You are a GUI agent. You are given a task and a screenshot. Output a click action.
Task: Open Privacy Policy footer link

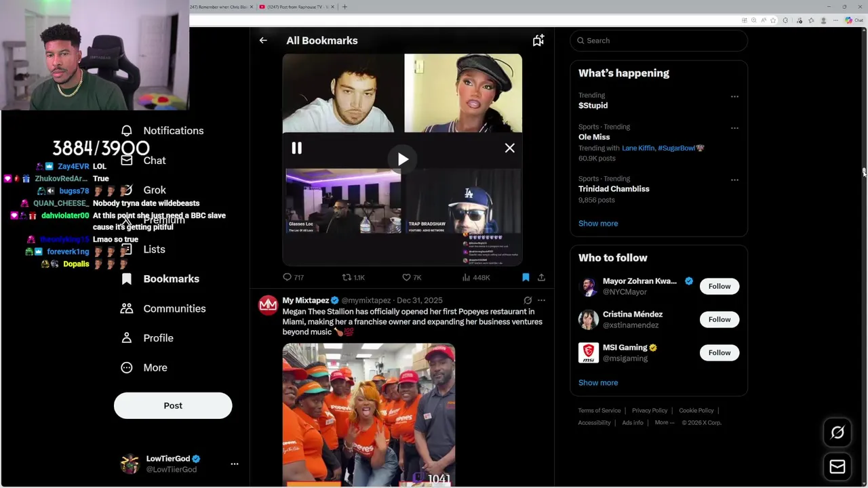coord(650,411)
